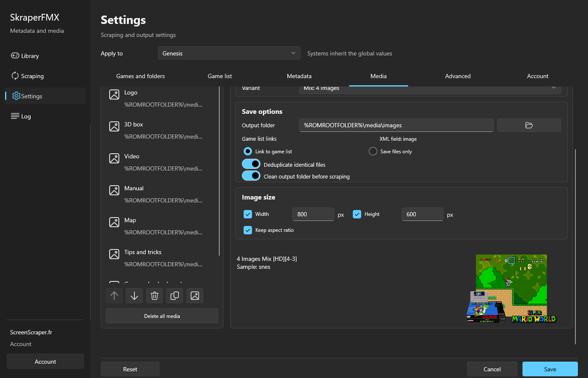Go to the Metadata tab
The image size is (588, 378).
(299, 76)
